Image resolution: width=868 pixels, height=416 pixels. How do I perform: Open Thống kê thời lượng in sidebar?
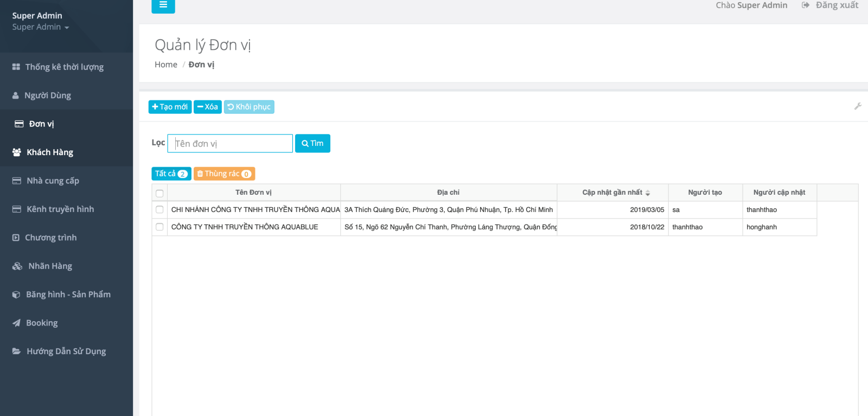coord(64,67)
